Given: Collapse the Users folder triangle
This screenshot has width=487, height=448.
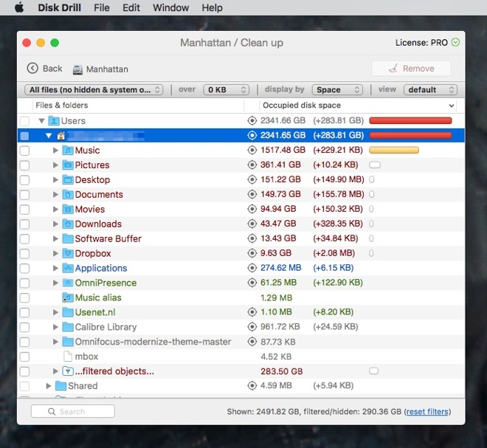Looking at the screenshot, I should tap(41, 120).
